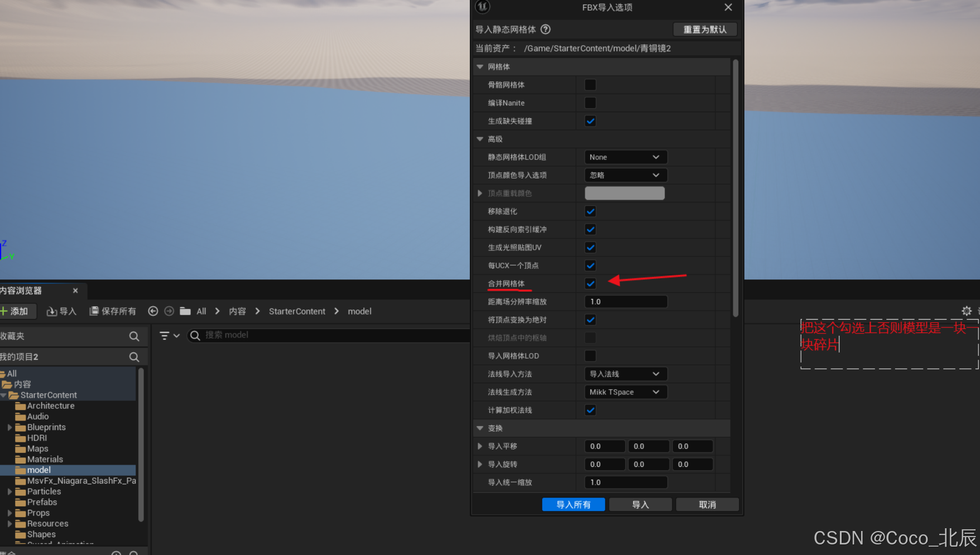
Task: Click the FBX dialog vertical scrollbar
Action: click(736, 188)
